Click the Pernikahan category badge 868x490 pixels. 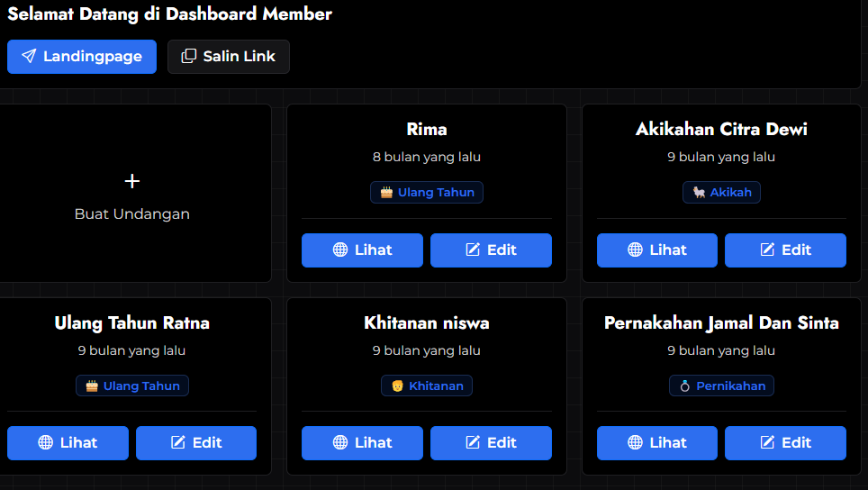tap(721, 386)
